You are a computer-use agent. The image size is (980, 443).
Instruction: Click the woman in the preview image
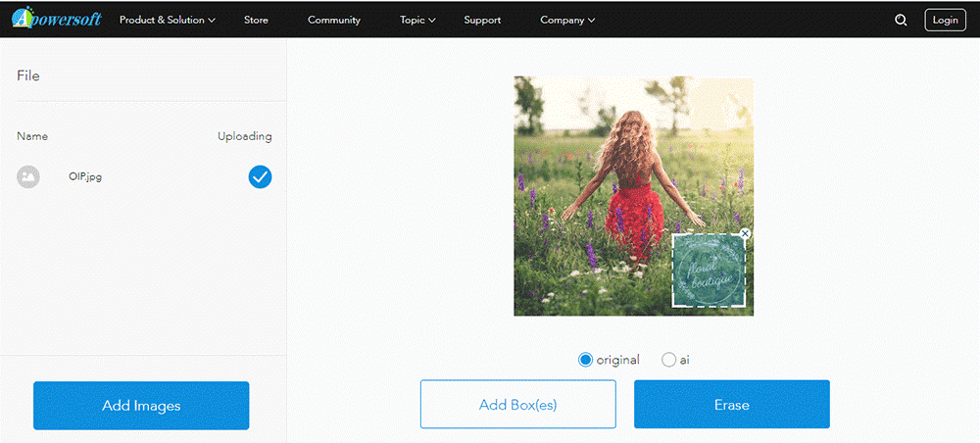tap(634, 186)
